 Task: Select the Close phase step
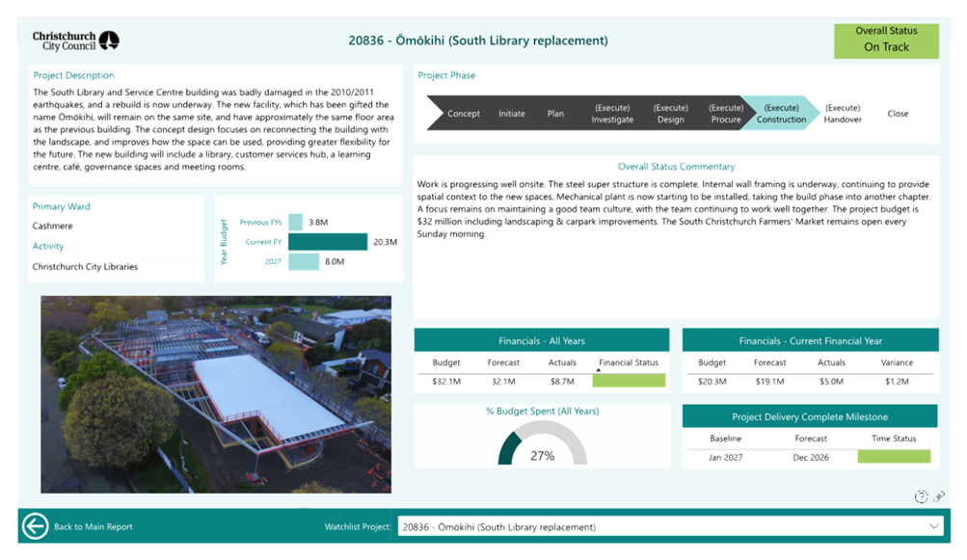(898, 114)
